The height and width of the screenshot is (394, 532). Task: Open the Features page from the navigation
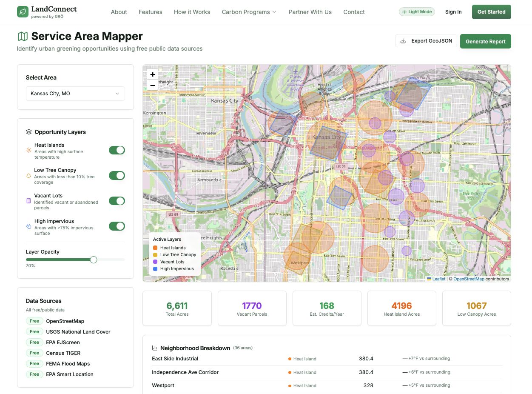coord(150,12)
